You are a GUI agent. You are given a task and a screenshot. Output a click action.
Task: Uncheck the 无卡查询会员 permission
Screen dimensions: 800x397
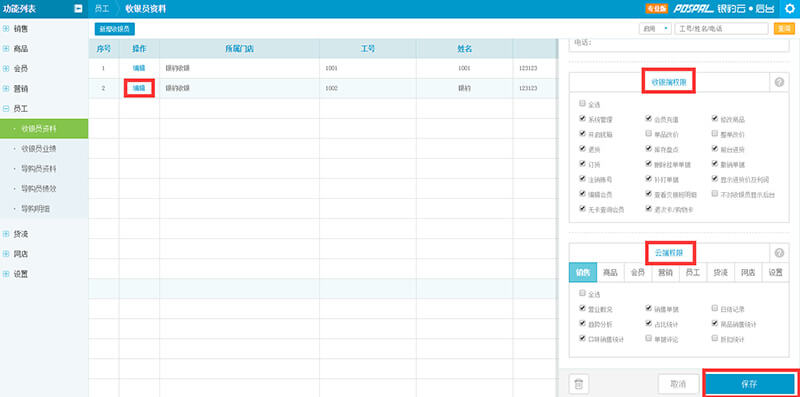tap(582, 209)
